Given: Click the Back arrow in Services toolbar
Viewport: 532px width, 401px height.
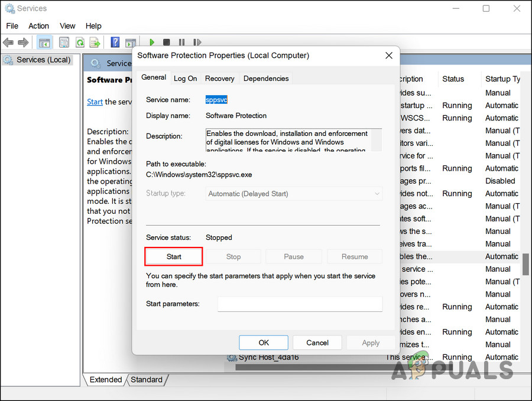Looking at the screenshot, I should pos(8,43).
